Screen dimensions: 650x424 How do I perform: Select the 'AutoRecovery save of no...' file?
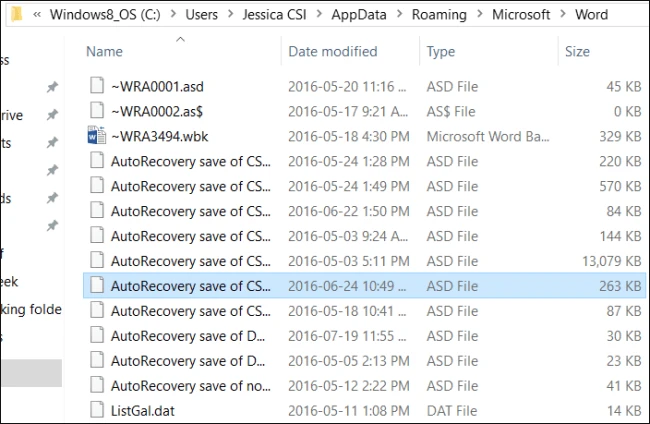190,385
